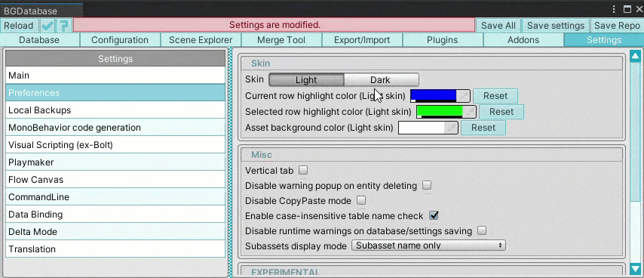Viewport: 644px width, 278px height.
Task: Open Local Backups settings
Action: pos(115,110)
